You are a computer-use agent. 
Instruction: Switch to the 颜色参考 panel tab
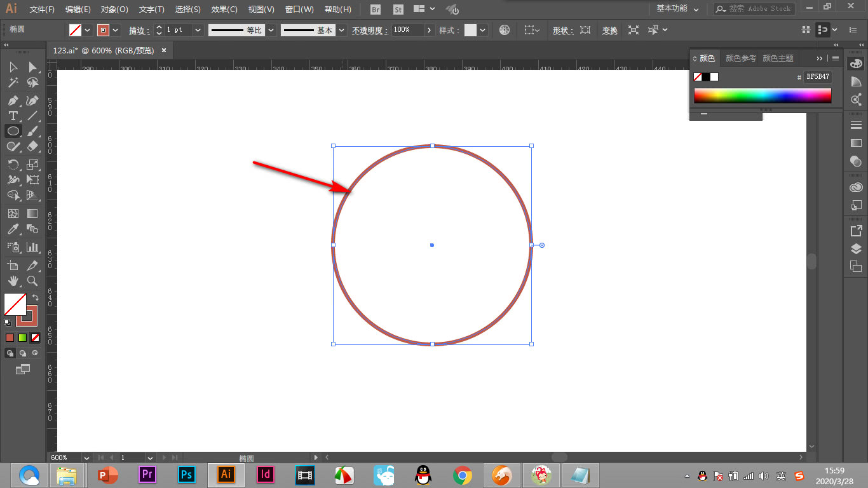pos(741,58)
